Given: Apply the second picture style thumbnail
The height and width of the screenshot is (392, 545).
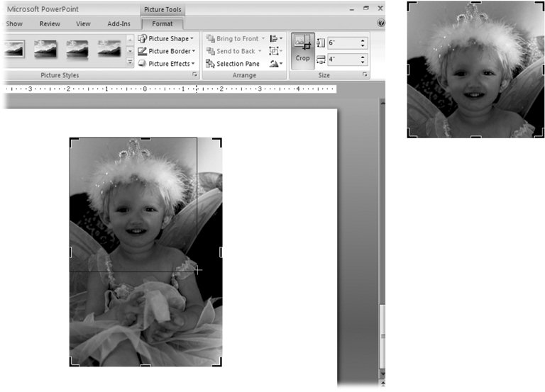Looking at the screenshot, I should coord(45,48).
